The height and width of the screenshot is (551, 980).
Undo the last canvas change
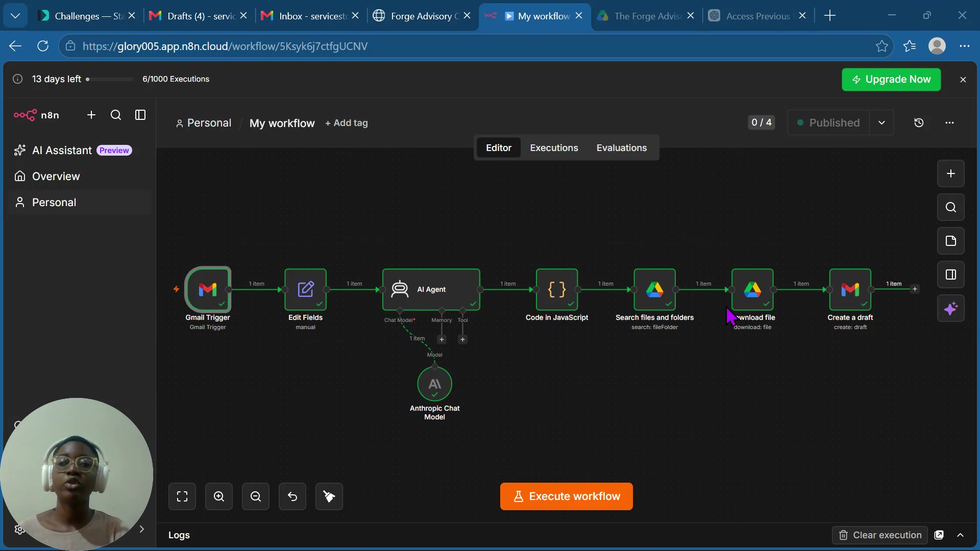point(292,496)
